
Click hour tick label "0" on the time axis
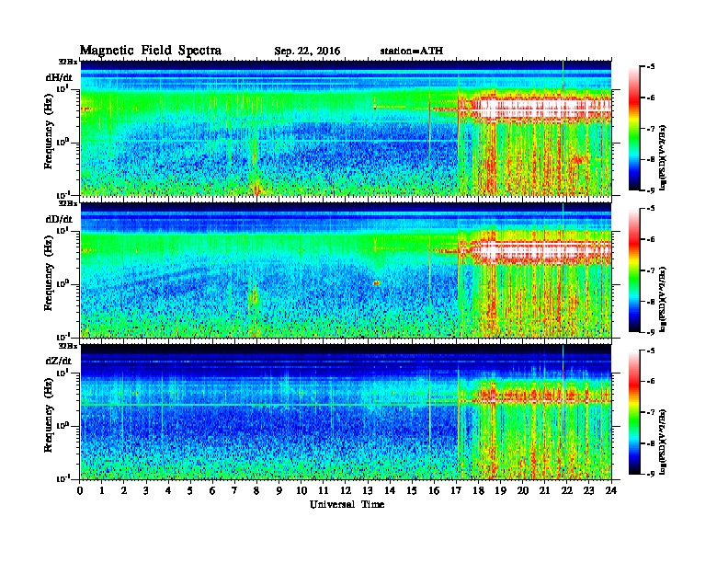[80, 490]
